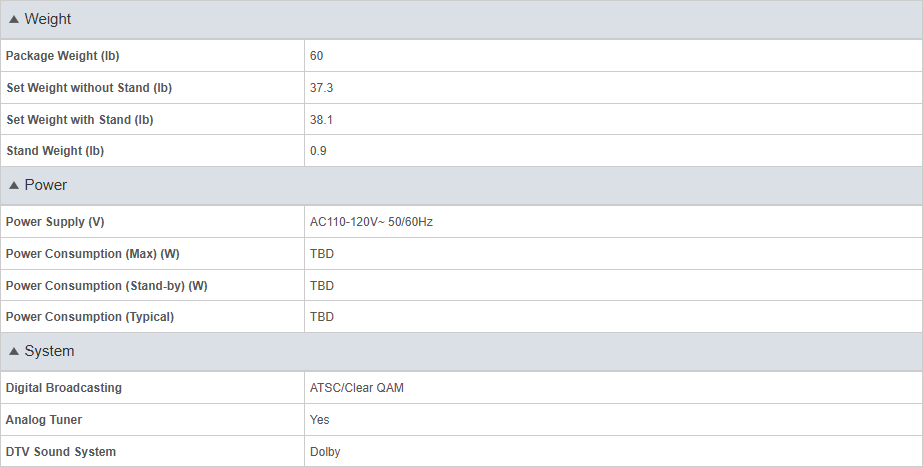
Task: Click the Dolby value for DTV Sound
Action: (325, 452)
